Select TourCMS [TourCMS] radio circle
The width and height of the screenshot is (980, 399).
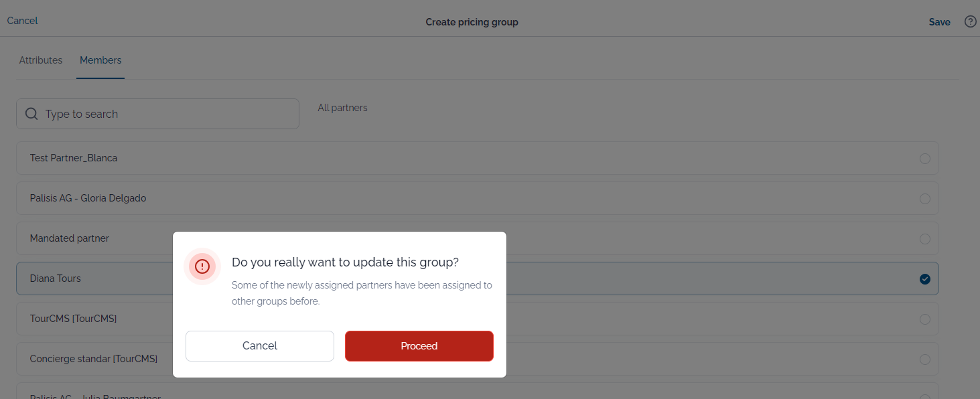pos(925,319)
